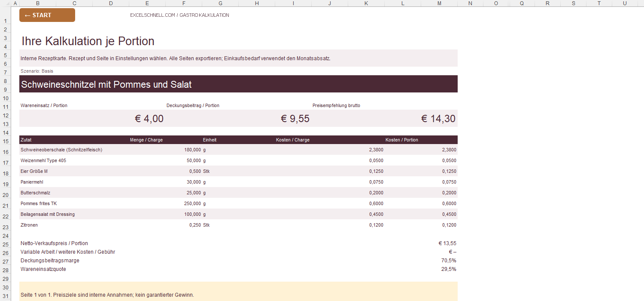Click the Seite 1 von 1 footer note
644x301 pixels.
[x=107, y=295]
